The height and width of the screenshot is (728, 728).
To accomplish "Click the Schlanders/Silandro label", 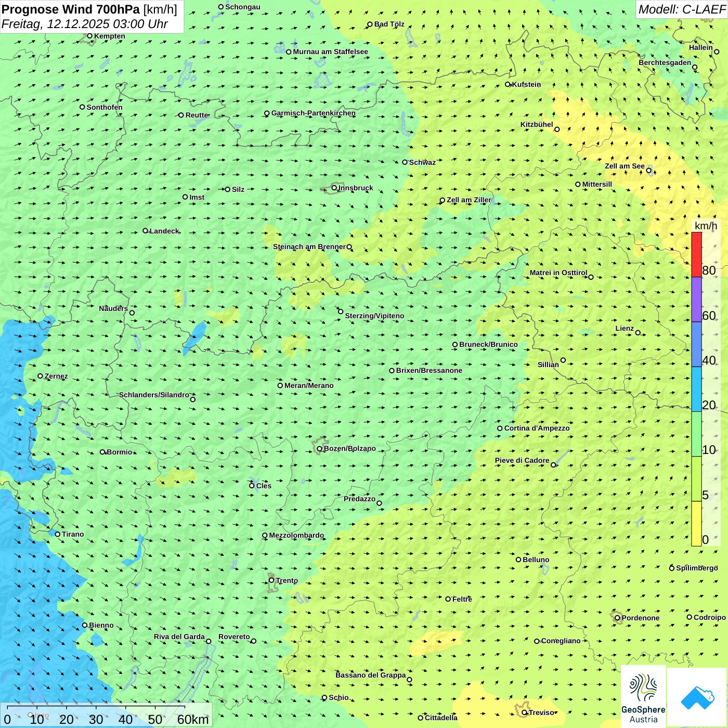I will pos(154,395).
